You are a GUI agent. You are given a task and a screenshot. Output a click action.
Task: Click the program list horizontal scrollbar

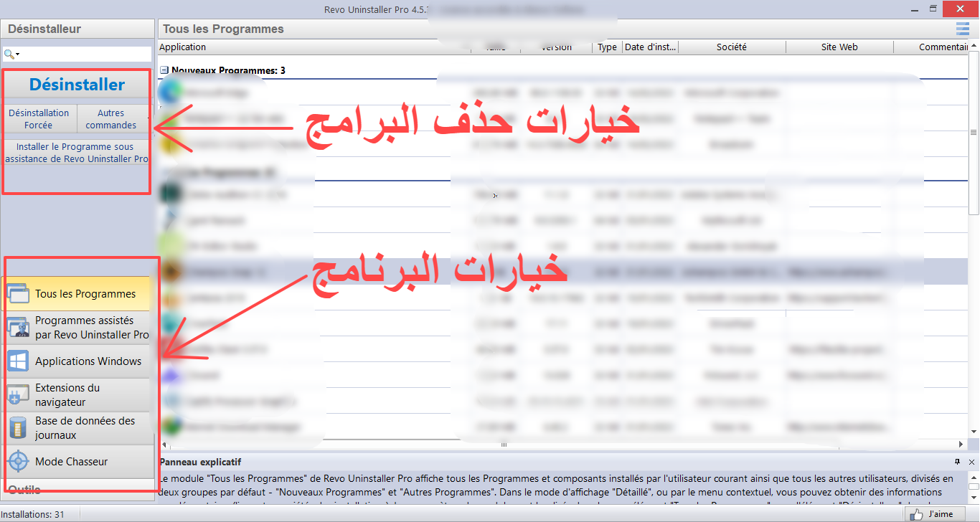click(504, 445)
